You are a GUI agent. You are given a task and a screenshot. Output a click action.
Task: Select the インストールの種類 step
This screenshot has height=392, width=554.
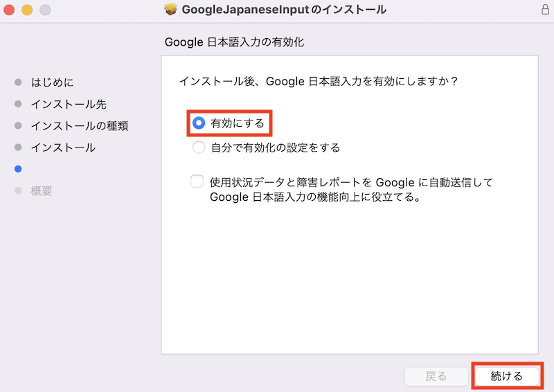80,125
